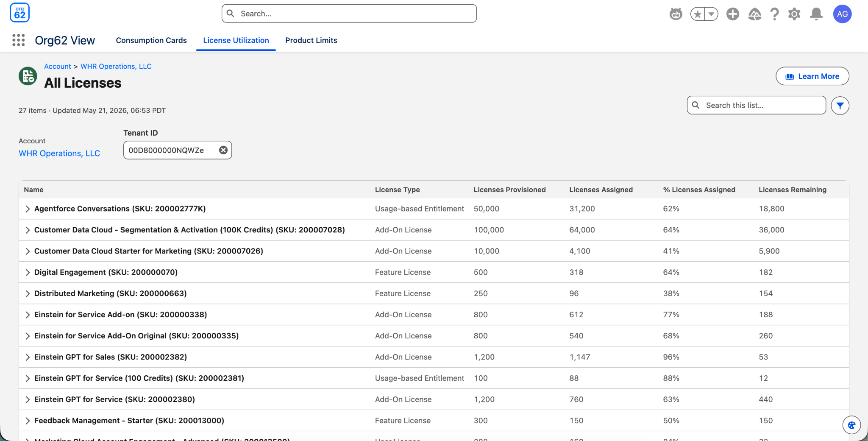Open the WHR Operations, LLC breadcrumb link
The image size is (868, 441).
[x=116, y=66]
